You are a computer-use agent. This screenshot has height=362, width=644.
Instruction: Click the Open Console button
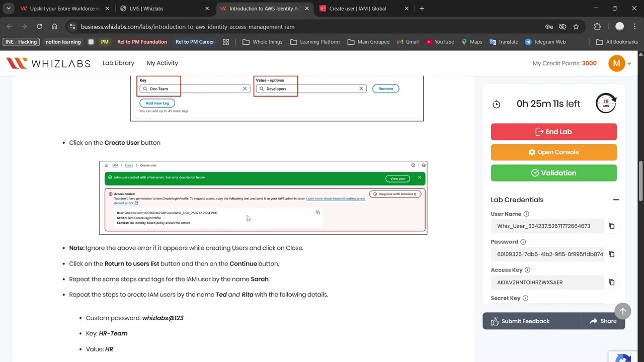553,152
